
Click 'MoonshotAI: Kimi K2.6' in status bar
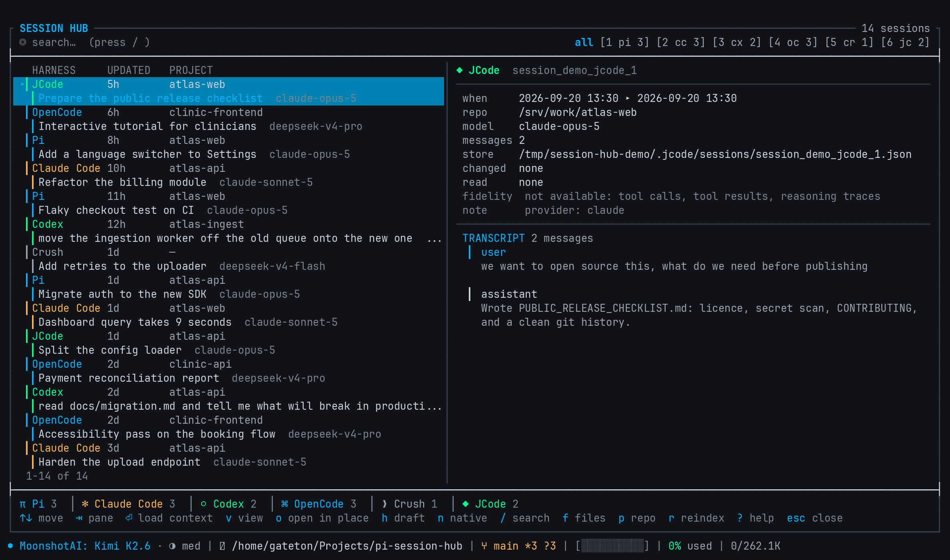click(85, 546)
